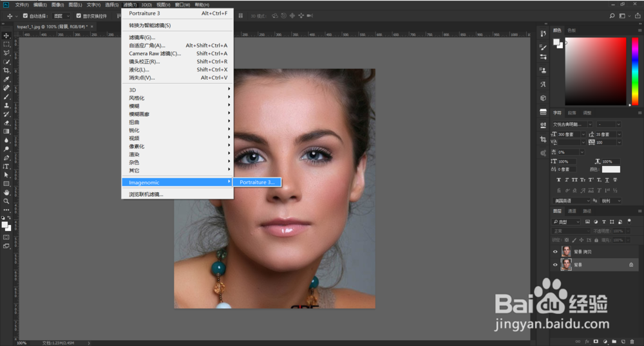Select the Clone Stamp tool
Viewport: 644px width, 346px height.
click(x=6, y=105)
